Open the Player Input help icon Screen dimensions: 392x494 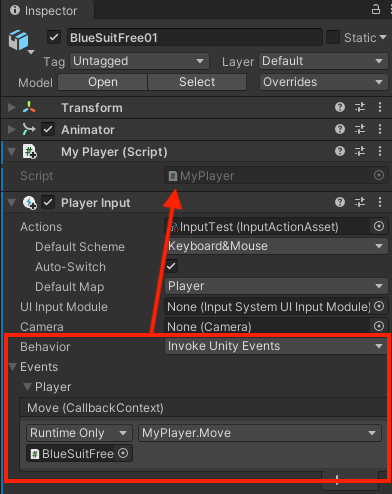pos(340,202)
